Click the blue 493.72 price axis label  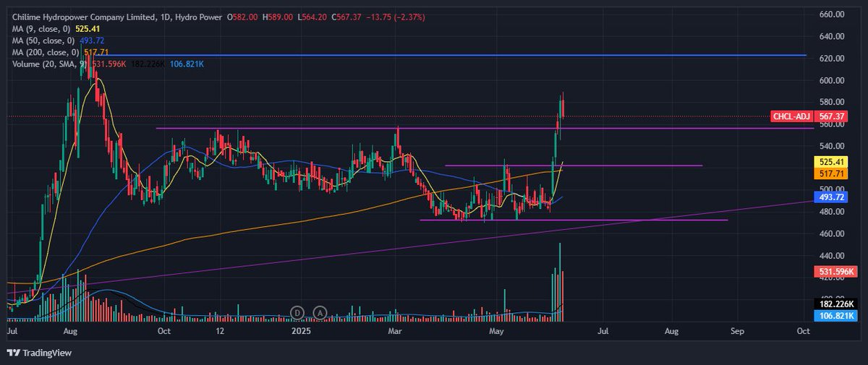830,197
